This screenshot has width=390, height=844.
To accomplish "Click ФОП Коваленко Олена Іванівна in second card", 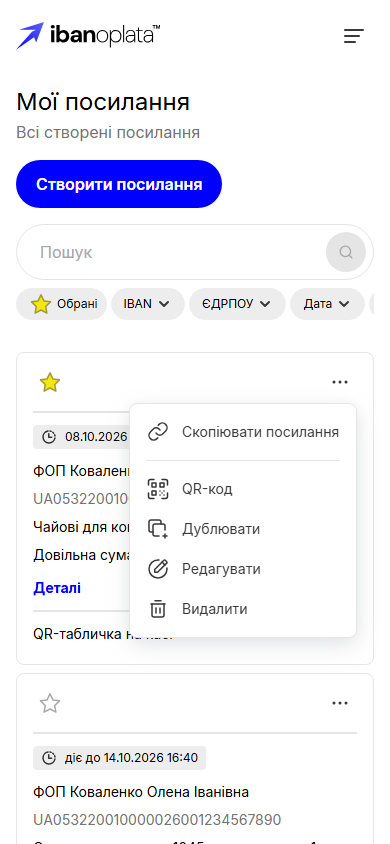I will (141, 792).
